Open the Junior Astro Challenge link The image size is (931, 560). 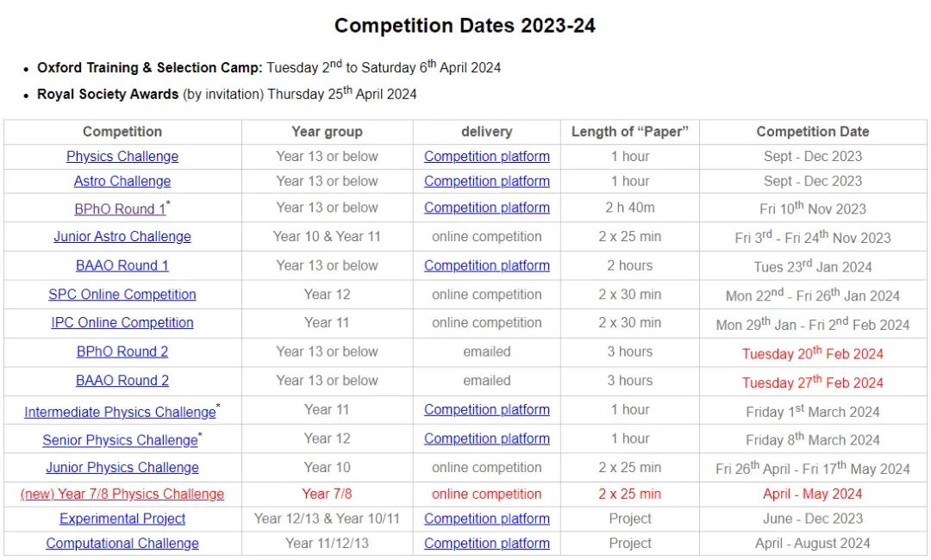[x=122, y=237]
